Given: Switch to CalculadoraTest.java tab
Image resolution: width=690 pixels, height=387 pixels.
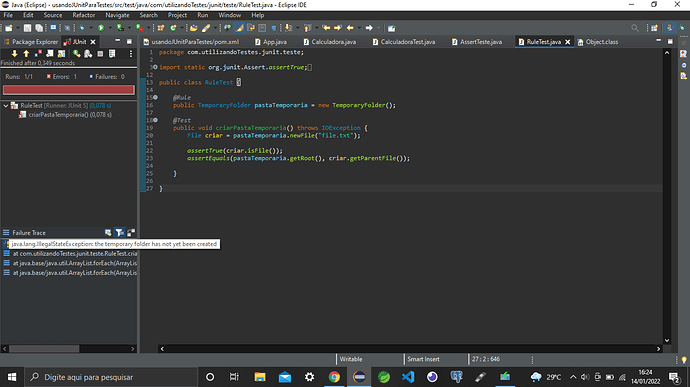Looking at the screenshot, I should click(404, 42).
